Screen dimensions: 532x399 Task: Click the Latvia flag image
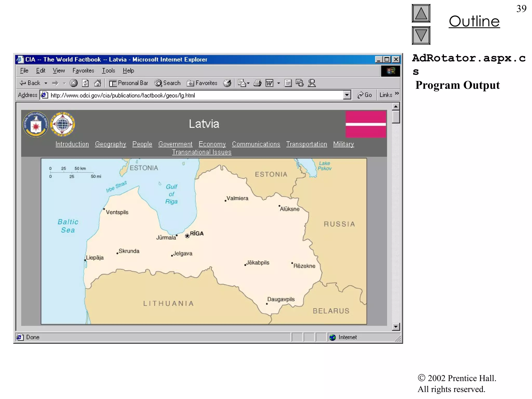click(365, 124)
